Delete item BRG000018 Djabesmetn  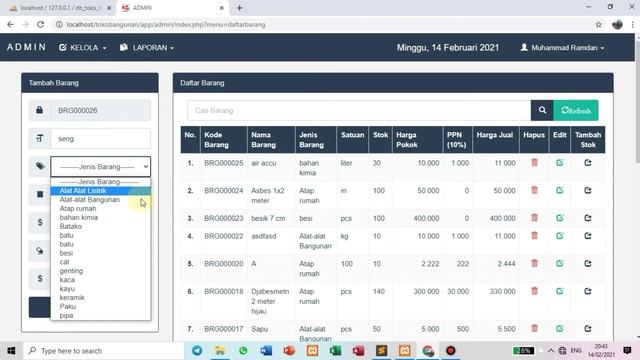pyautogui.click(x=534, y=291)
